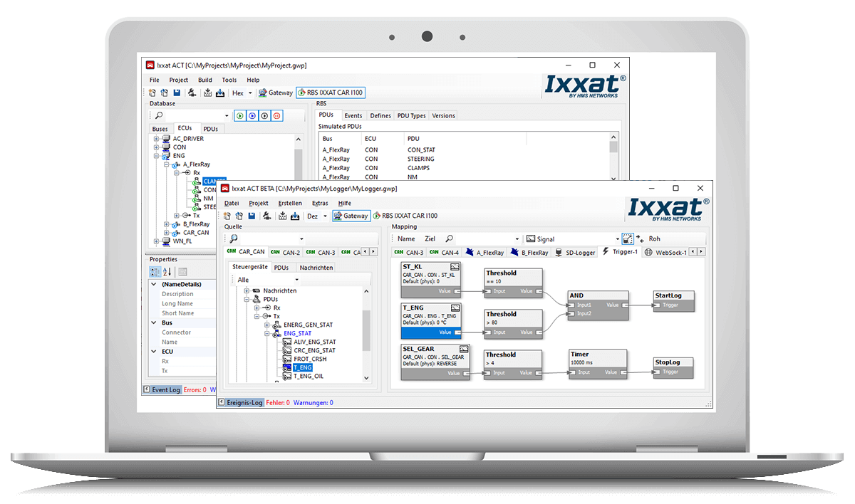
Task: Expand the ENERG_GEN_STAT tree node
Action: point(267,325)
